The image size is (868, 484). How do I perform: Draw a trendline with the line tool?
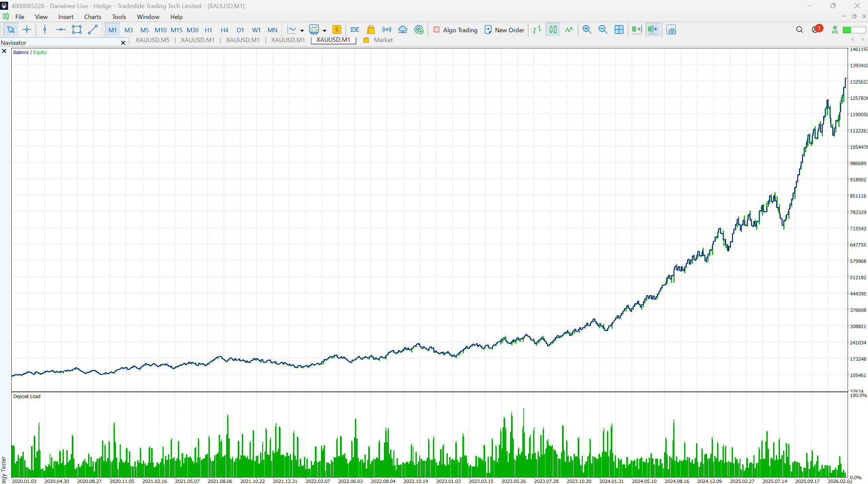click(93, 30)
